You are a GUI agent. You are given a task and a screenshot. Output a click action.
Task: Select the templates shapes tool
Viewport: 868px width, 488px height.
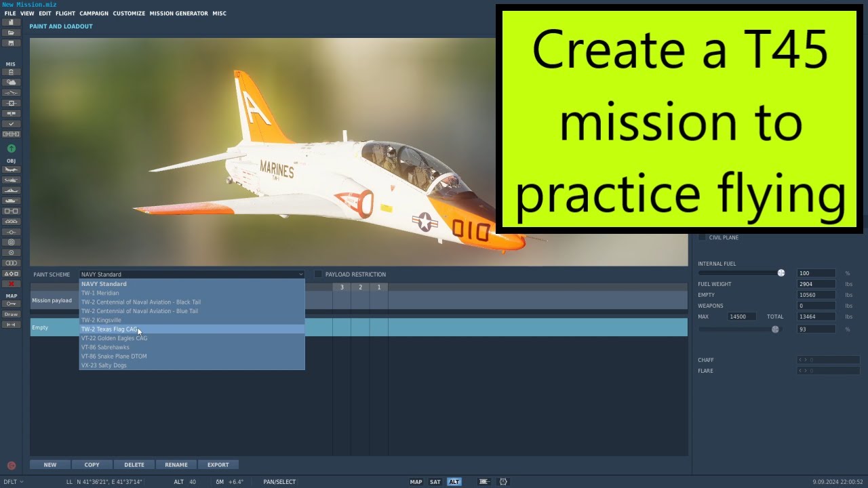[x=11, y=273]
